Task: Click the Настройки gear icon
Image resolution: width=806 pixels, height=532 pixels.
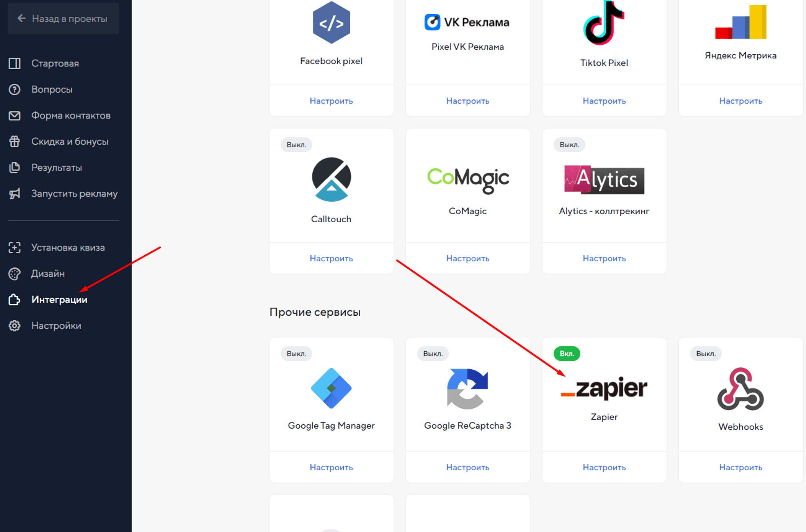Action: [15, 326]
